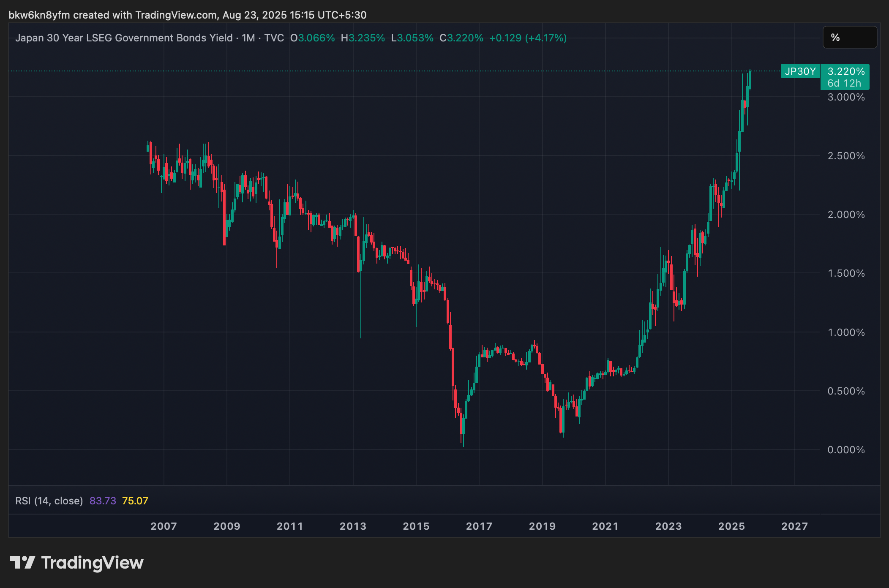Click the 2.000% price axis label
This screenshot has width=889, height=588.
pyautogui.click(x=845, y=215)
